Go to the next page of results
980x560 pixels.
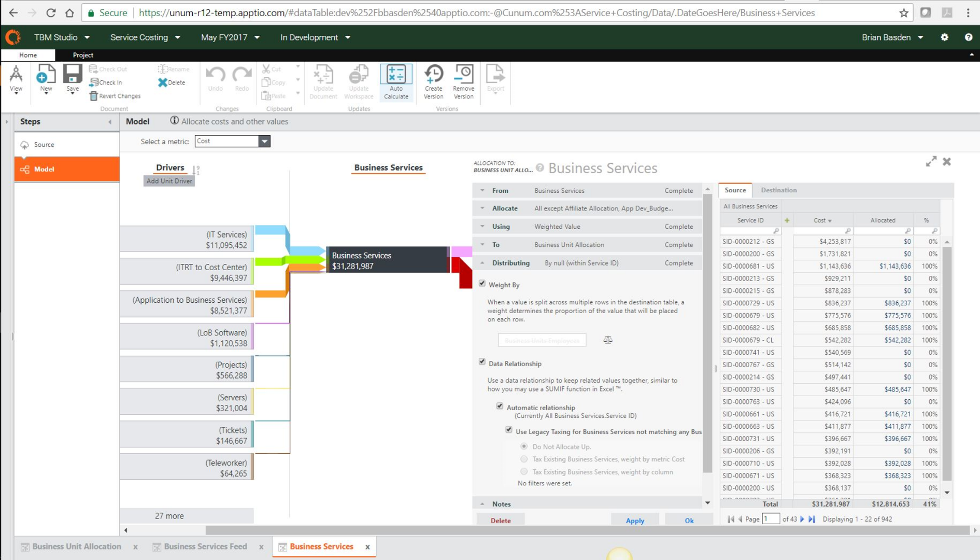pyautogui.click(x=802, y=519)
